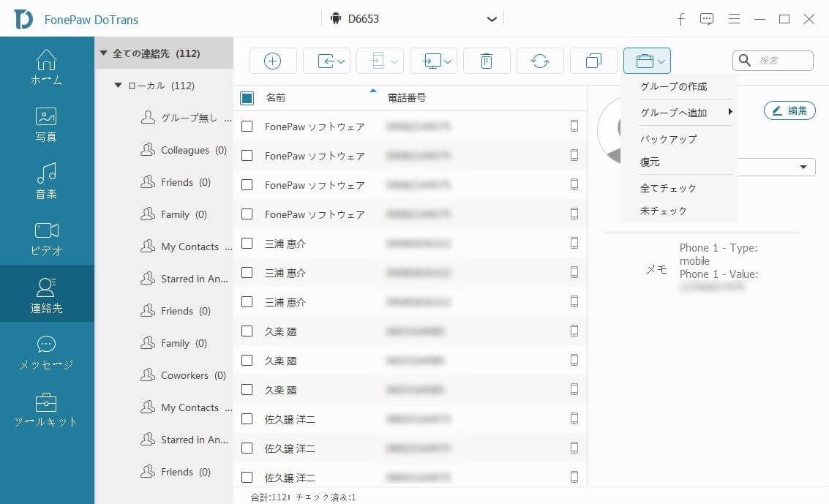Click 電話番号 column header
The image size is (829, 504).
[x=407, y=98]
